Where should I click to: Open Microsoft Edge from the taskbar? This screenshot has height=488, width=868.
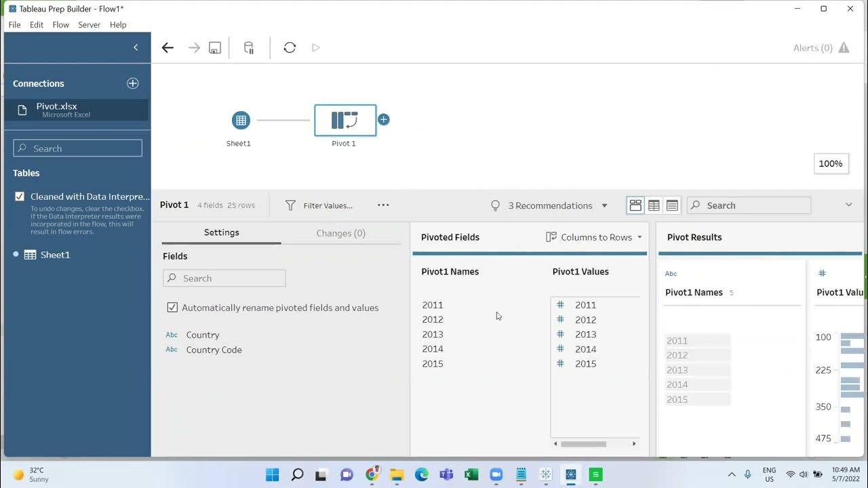(x=422, y=474)
